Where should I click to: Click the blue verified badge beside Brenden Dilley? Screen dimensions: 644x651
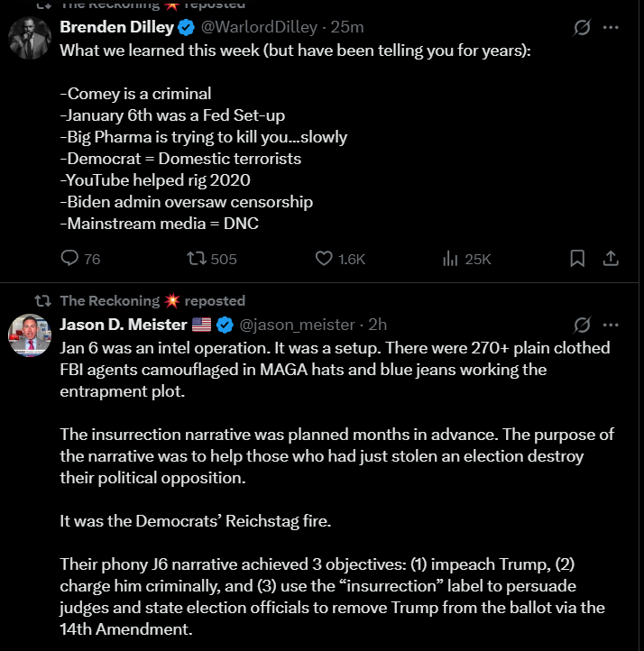[x=186, y=27]
